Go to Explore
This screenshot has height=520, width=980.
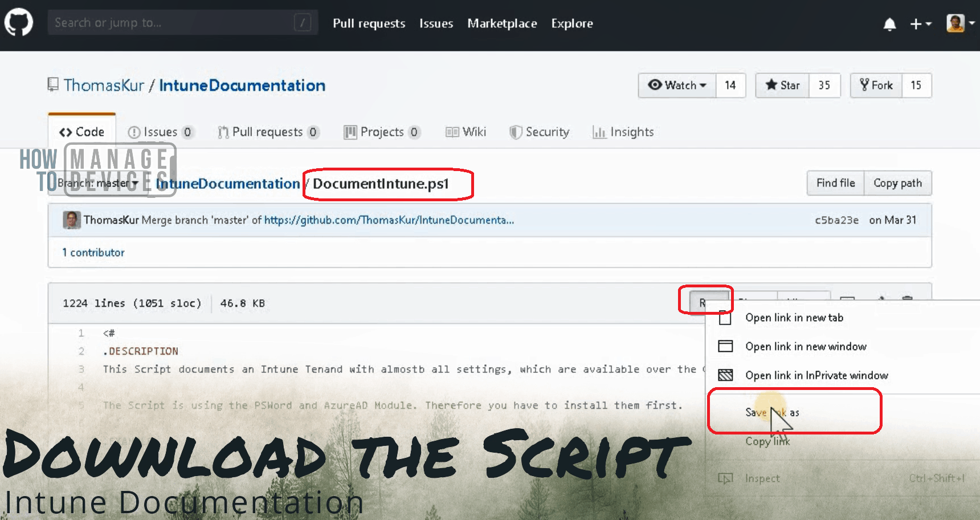pyautogui.click(x=572, y=23)
